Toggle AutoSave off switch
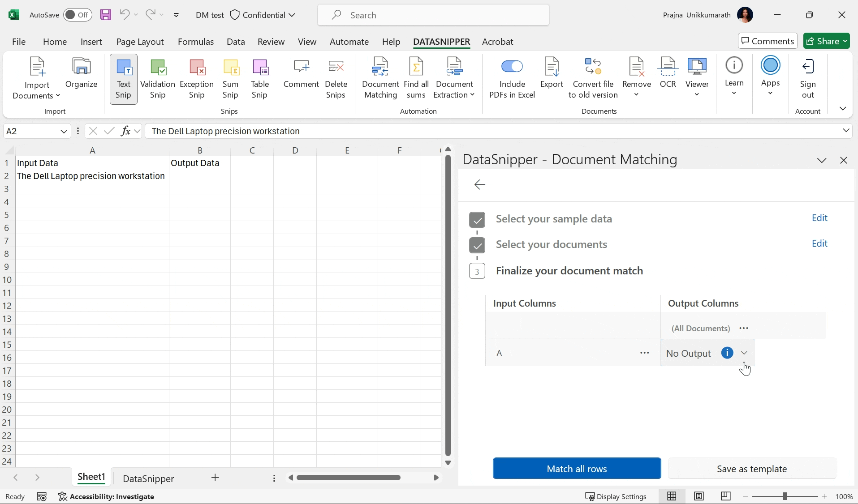This screenshot has width=858, height=504. (77, 15)
